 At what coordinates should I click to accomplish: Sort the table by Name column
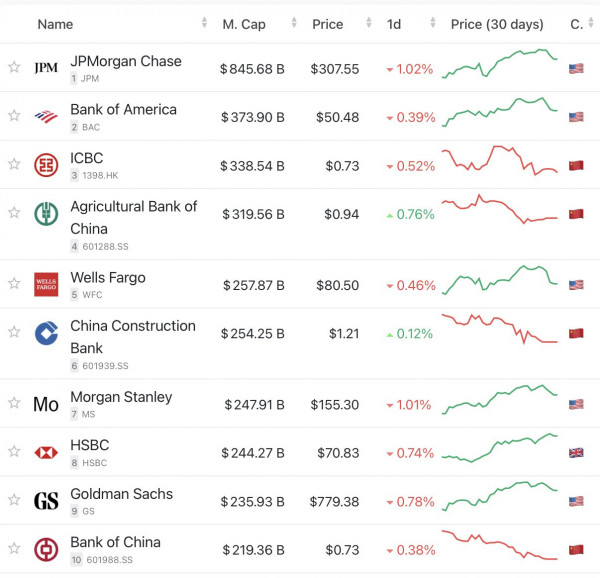pos(55,24)
